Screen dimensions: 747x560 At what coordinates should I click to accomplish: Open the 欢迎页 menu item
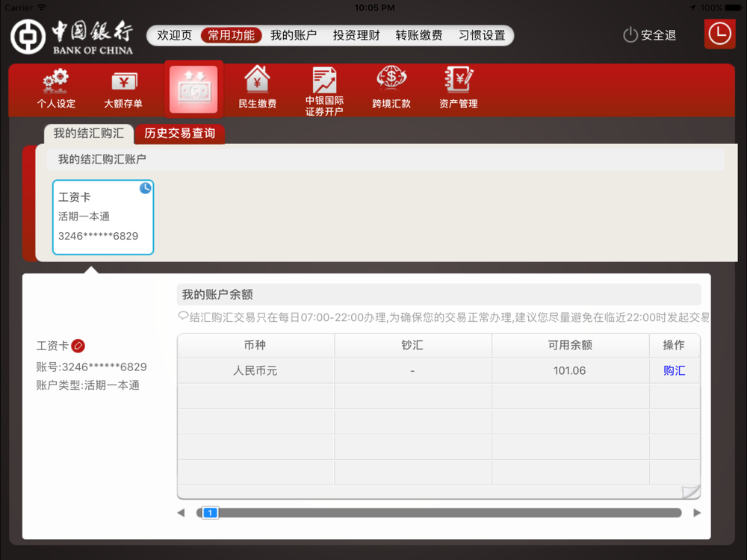point(174,35)
